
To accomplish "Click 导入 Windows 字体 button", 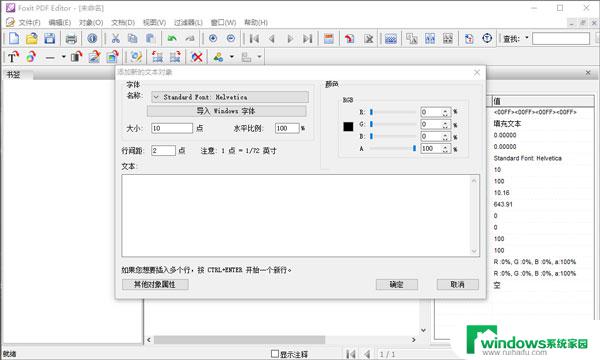I will coord(227,111).
